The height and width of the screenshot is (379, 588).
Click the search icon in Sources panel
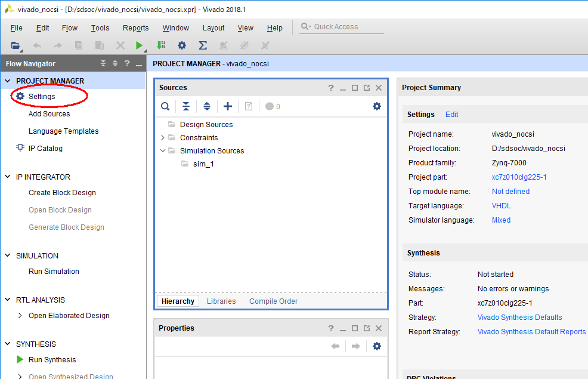coord(165,106)
